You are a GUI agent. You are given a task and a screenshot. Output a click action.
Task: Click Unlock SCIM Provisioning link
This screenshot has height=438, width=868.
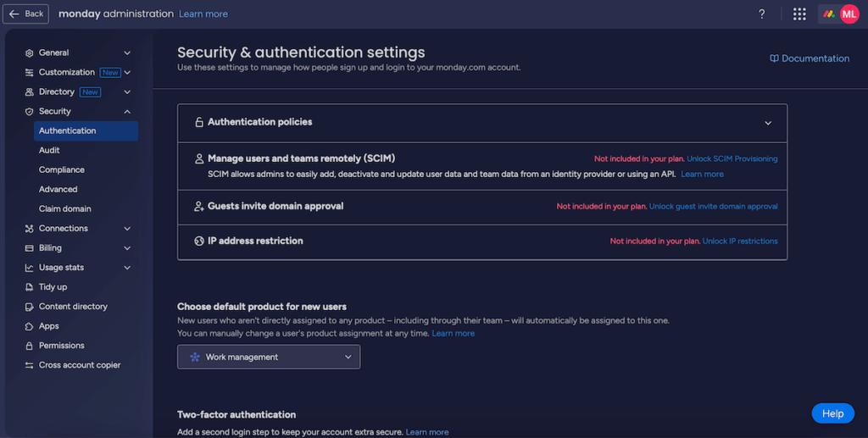pyautogui.click(x=732, y=159)
